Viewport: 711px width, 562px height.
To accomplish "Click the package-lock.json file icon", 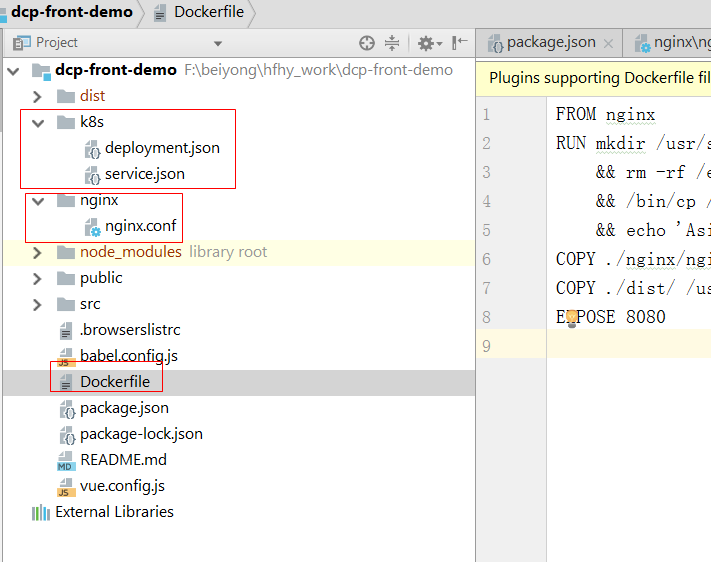I will [x=67, y=435].
